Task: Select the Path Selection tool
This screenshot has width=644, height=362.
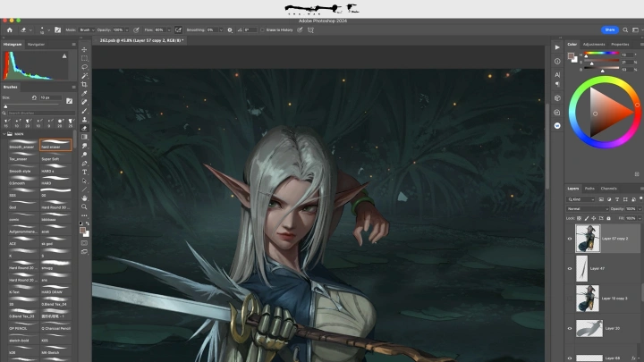Action: point(84,181)
